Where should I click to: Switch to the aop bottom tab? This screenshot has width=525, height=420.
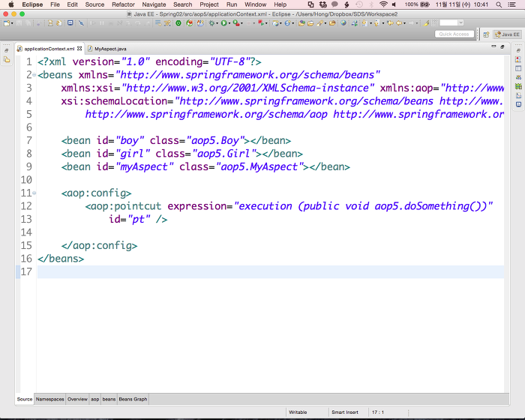point(95,399)
